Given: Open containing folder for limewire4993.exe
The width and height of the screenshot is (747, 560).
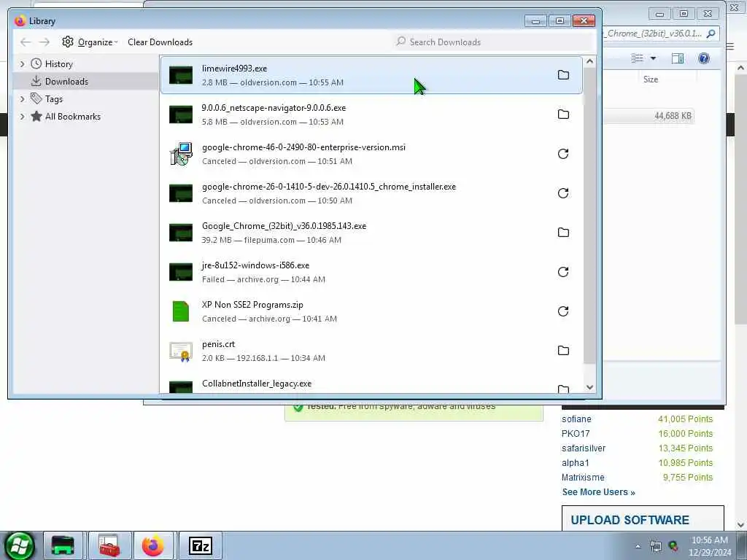Looking at the screenshot, I should pos(563,75).
